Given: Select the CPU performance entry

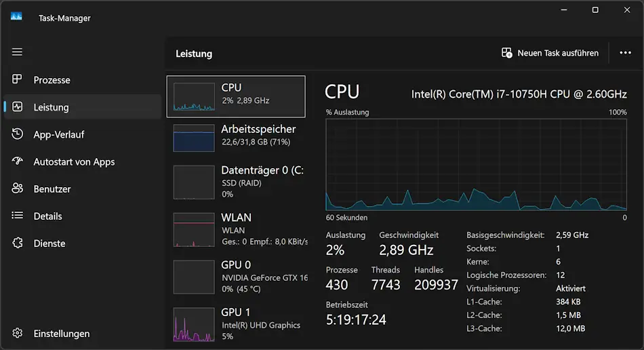Looking at the screenshot, I should (x=236, y=96).
